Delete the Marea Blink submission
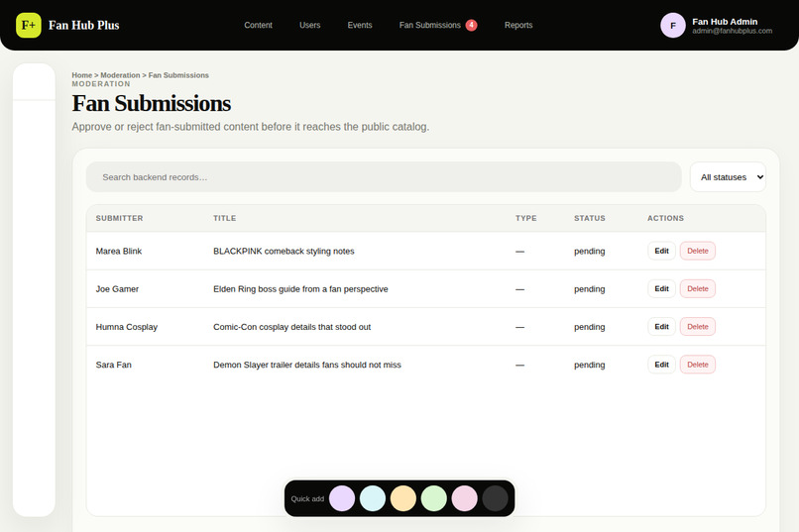Viewport: 799px width, 532px height. point(698,251)
